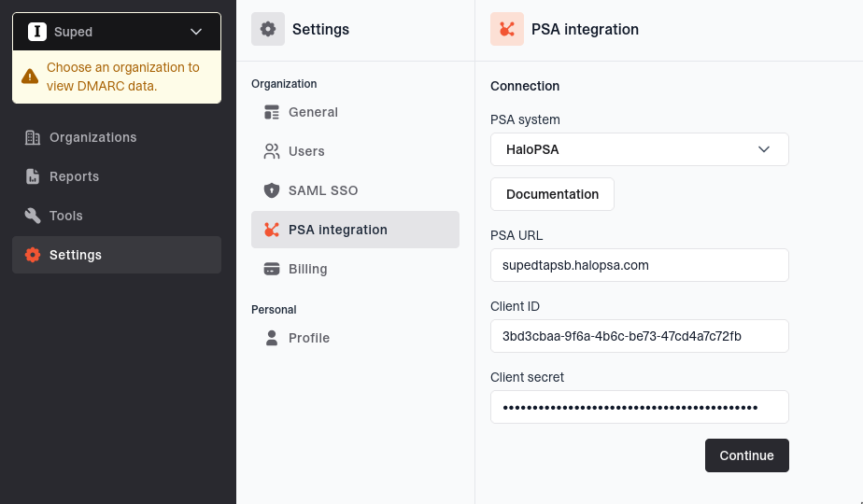Click the Suped logo icon
The width and height of the screenshot is (863, 504).
pos(37,32)
